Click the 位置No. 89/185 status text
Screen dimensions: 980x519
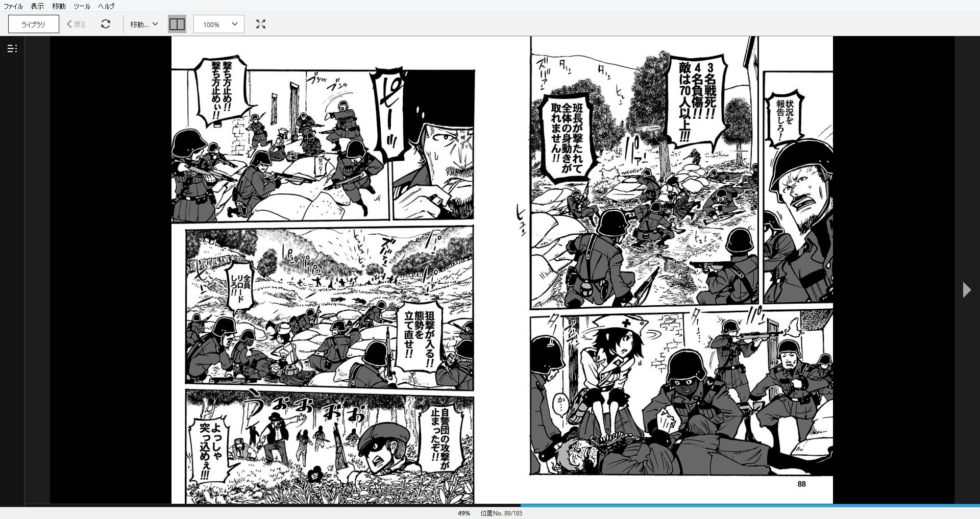(501, 513)
